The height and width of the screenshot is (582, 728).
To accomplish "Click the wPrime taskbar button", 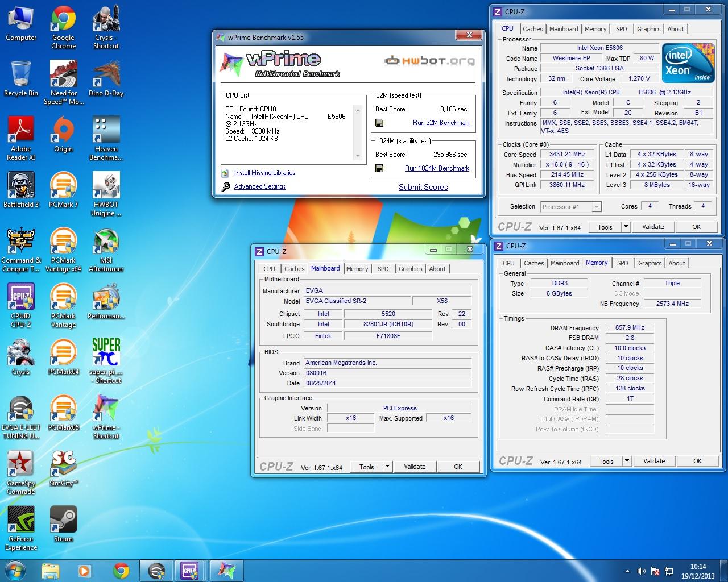I will tap(226, 570).
